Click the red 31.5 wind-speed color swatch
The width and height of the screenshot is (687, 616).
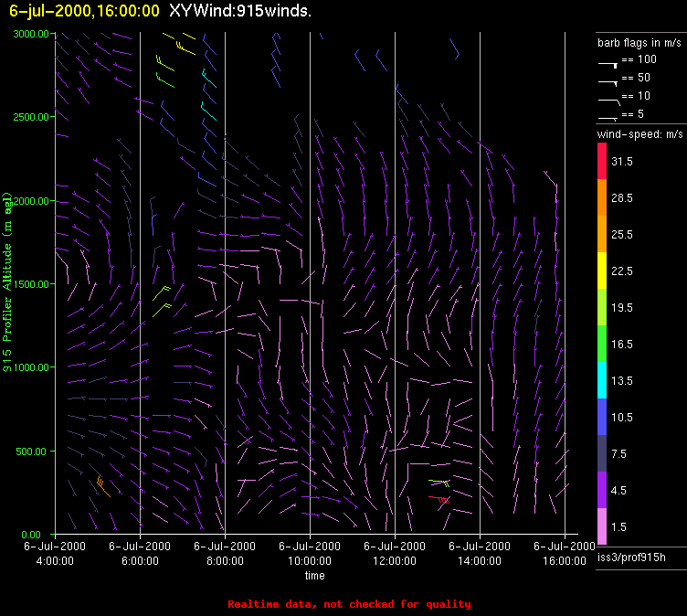coord(602,161)
